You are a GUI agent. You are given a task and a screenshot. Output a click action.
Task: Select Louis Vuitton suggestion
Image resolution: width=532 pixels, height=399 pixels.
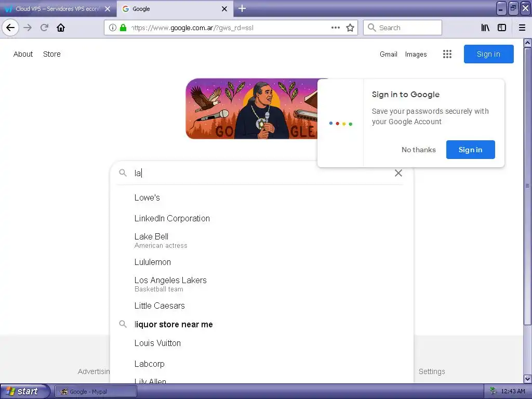tap(262, 343)
